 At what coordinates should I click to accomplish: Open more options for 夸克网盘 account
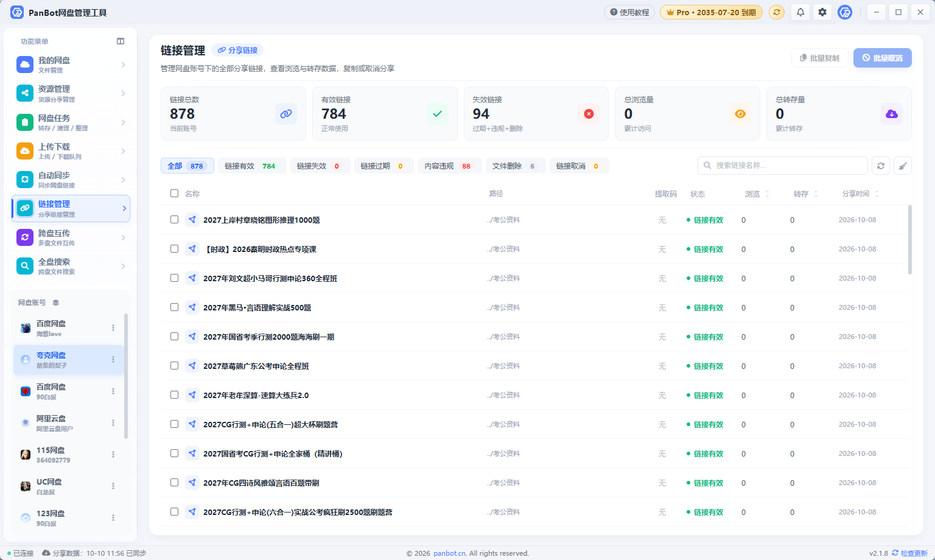pos(113,360)
